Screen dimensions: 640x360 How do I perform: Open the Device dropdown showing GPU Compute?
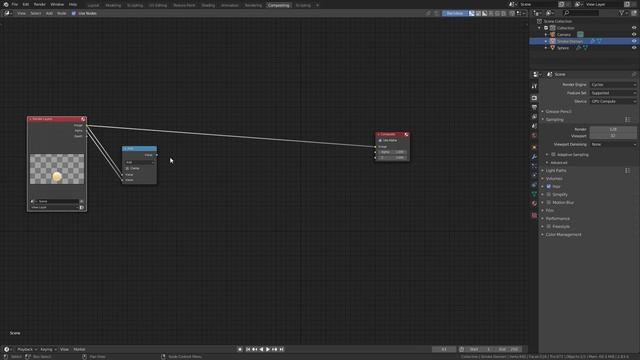[x=613, y=101]
